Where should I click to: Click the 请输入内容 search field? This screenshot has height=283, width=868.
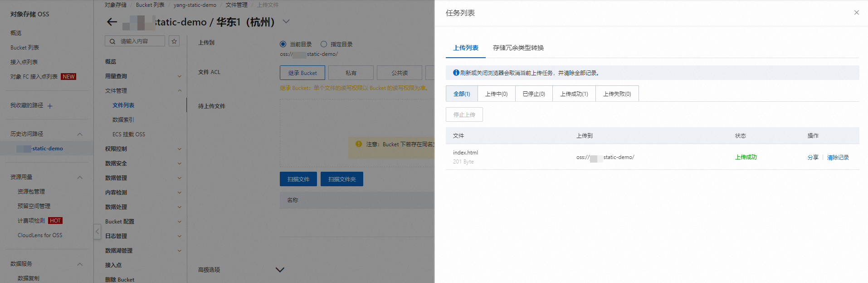coord(135,41)
